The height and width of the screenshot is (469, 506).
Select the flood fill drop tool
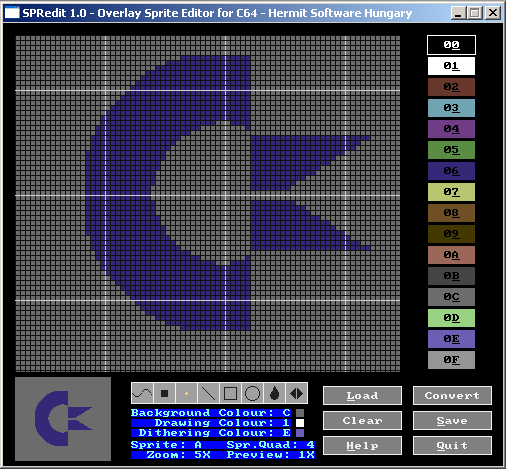point(274,393)
